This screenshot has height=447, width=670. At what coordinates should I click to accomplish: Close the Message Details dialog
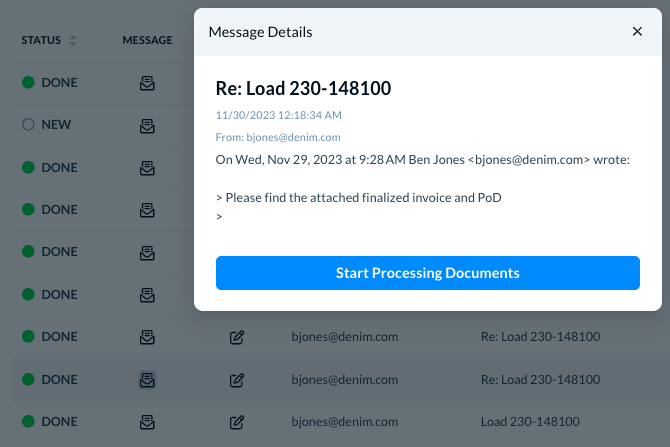(x=637, y=31)
